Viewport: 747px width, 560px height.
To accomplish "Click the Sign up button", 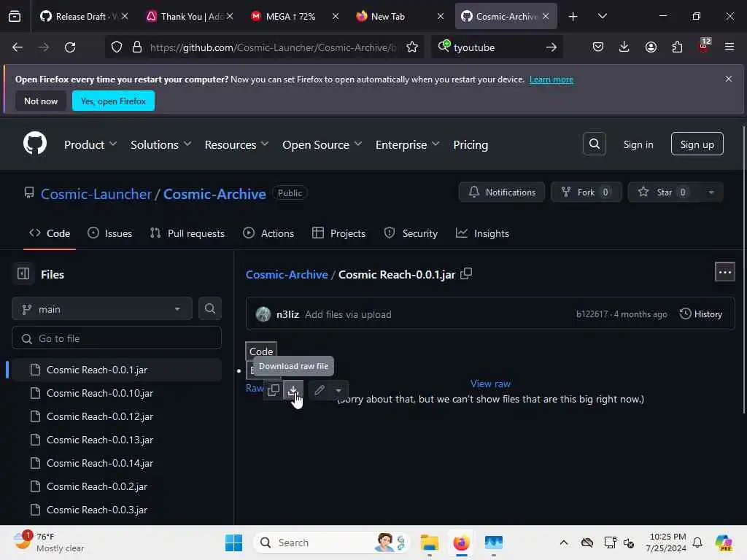I will click(x=697, y=144).
